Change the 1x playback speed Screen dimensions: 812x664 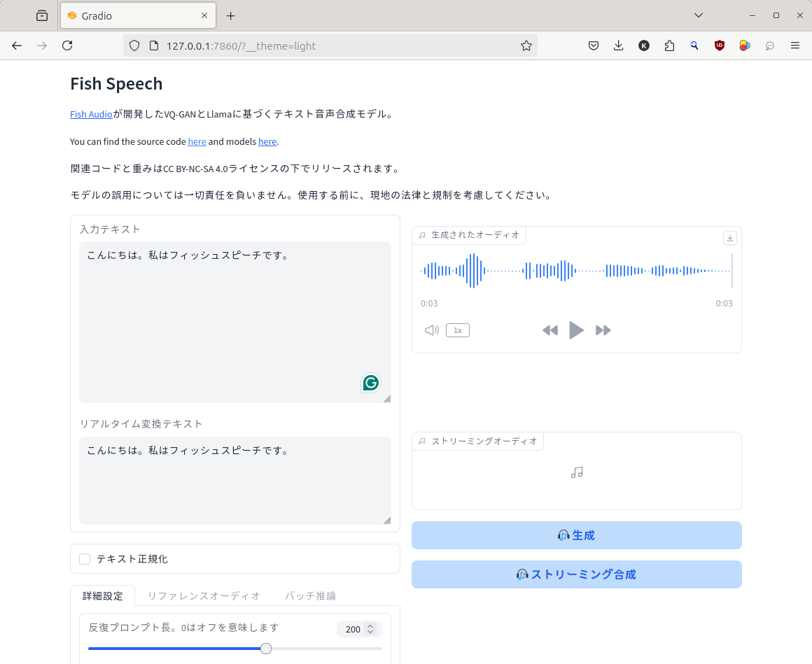coord(458,330)
